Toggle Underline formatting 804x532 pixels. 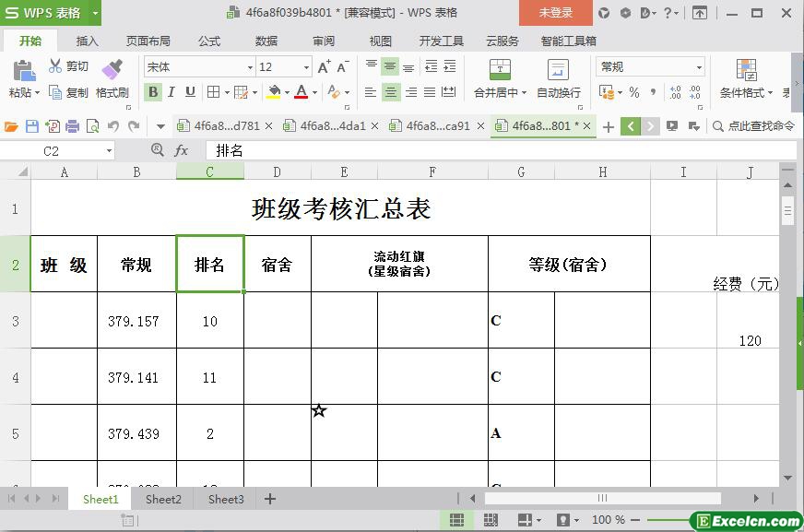190,92
